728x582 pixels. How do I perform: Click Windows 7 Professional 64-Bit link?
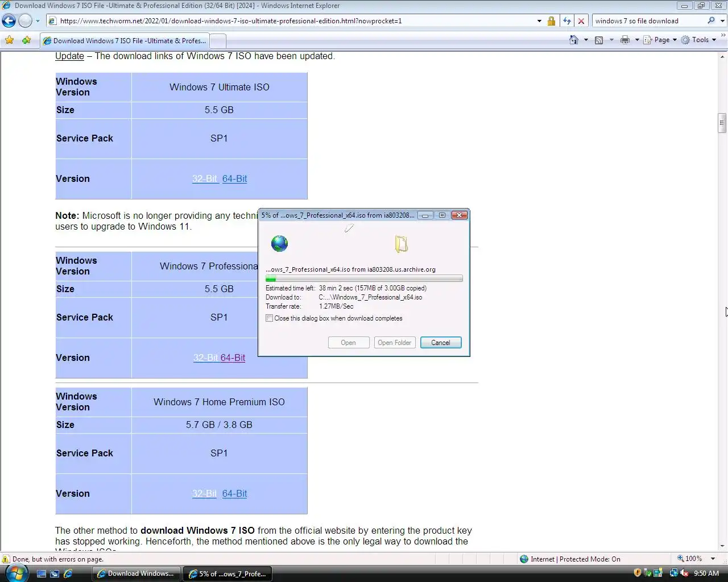pyautogui.click(x=233, y=357)
